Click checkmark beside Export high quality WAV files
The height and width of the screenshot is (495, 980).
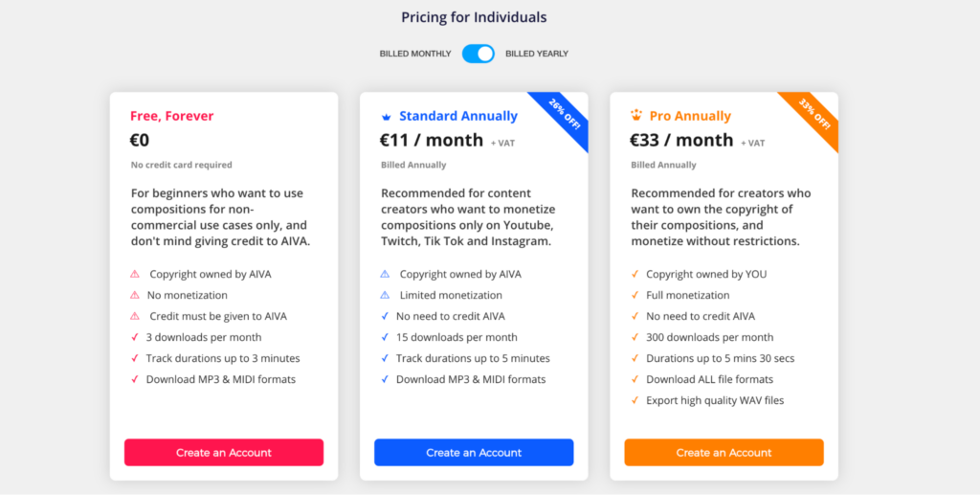pos(635,400)
